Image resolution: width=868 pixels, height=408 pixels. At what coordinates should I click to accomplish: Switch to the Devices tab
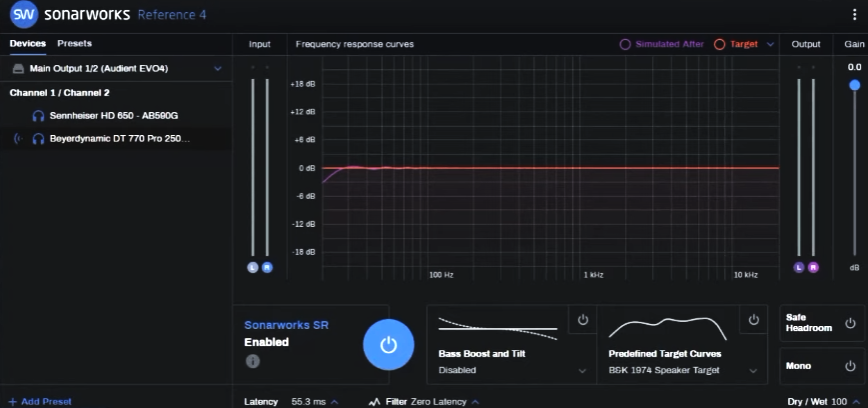click(28, 43)
